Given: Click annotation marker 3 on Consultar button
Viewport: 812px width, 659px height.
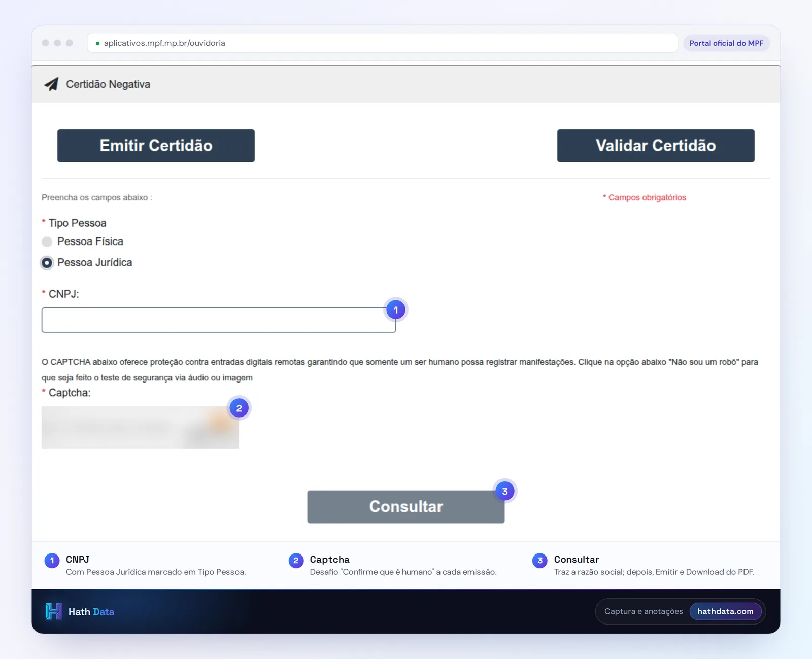Looking at the screenshot, I should pyautogui.click(x=505, y=491).
